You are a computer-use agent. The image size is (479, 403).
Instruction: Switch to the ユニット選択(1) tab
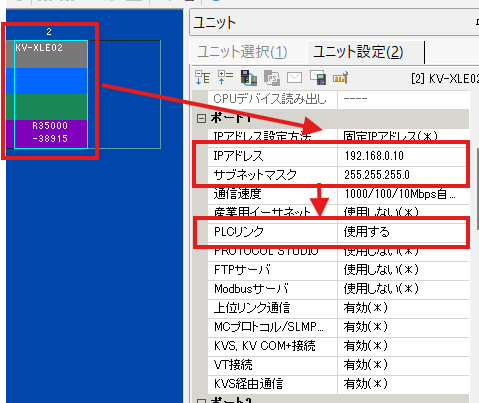click(x=242, y=52)
